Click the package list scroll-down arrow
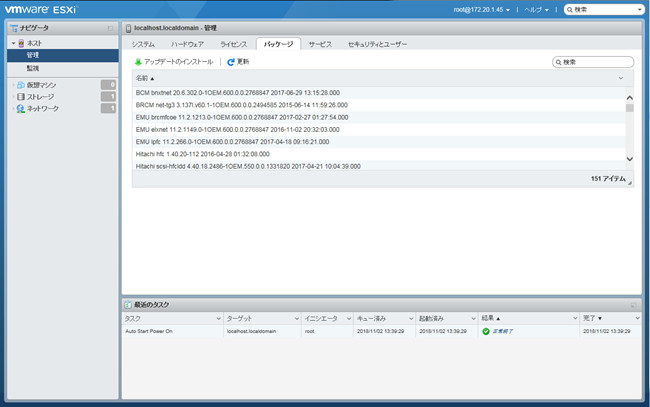Image resolution: width=650 pixels, height=407 pixels. 630,159
